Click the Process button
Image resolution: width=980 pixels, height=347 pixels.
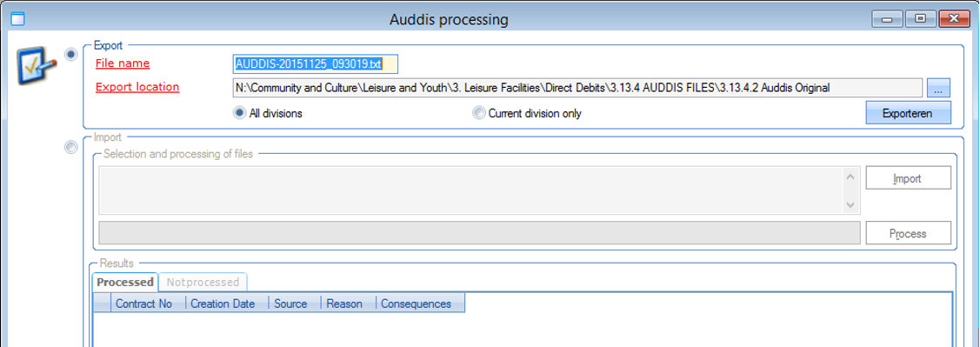click(x=908, y=233)
